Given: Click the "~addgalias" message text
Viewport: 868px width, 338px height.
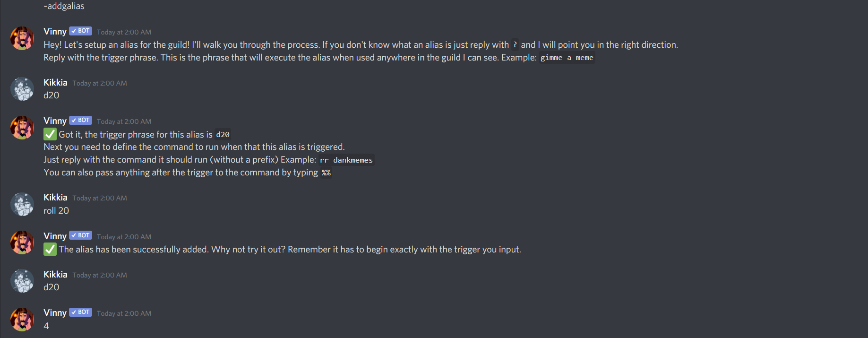Looking at the screenshot, I should point(64,6).
